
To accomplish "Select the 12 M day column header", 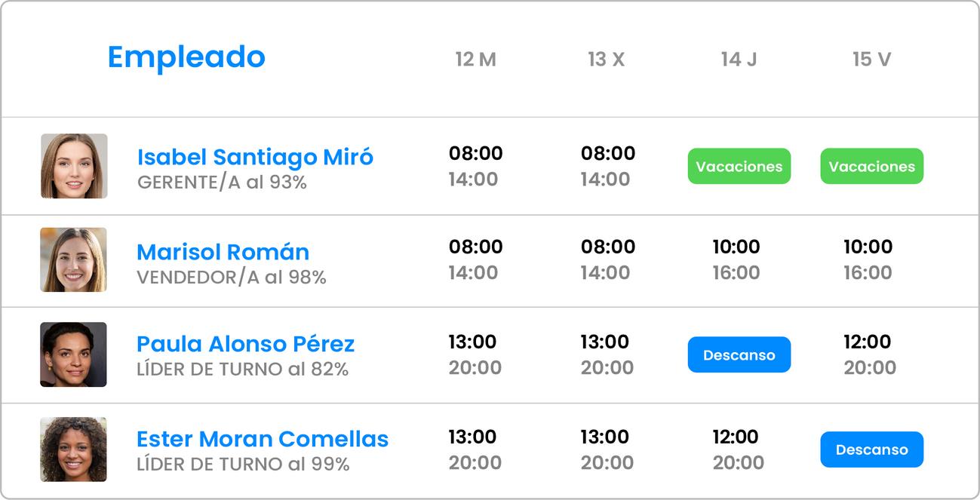I will pyautogui.click(x=475, y=60).
